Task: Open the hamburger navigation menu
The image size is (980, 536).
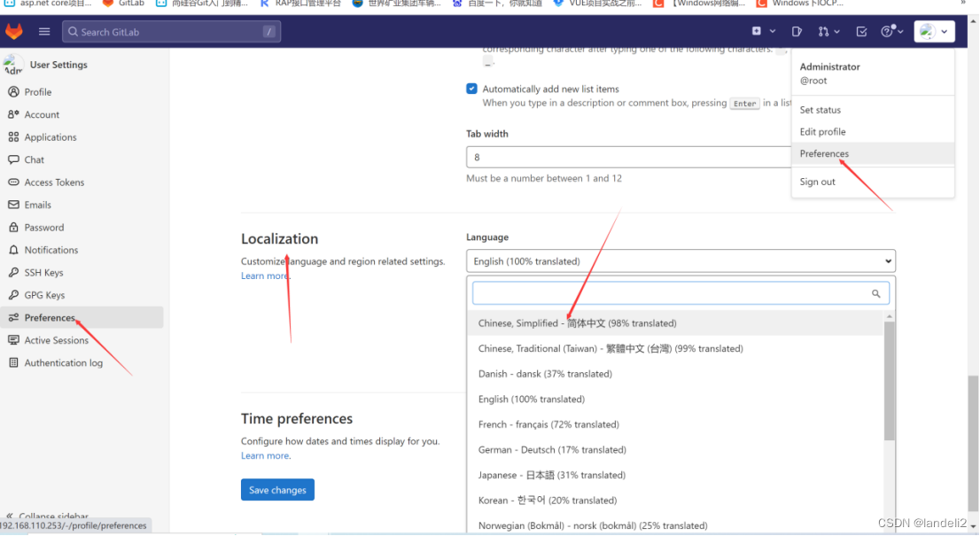Action: [x=44, y=32]
